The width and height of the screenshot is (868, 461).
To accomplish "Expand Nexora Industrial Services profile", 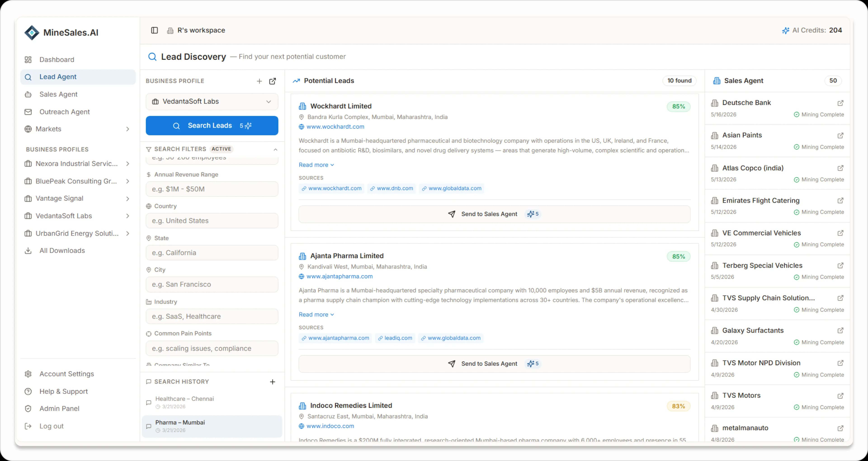I will pyautogui.click(x=128, y=164).
